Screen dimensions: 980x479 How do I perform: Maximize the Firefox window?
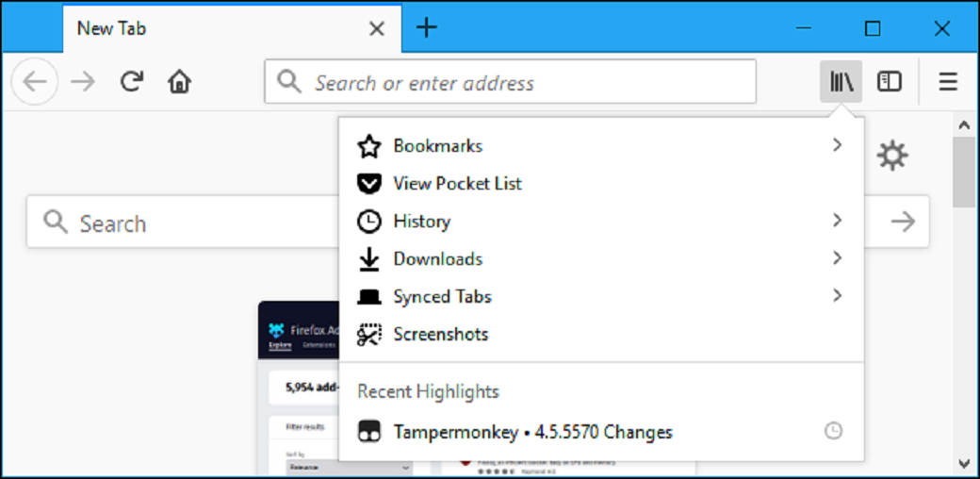click(873, 28)
